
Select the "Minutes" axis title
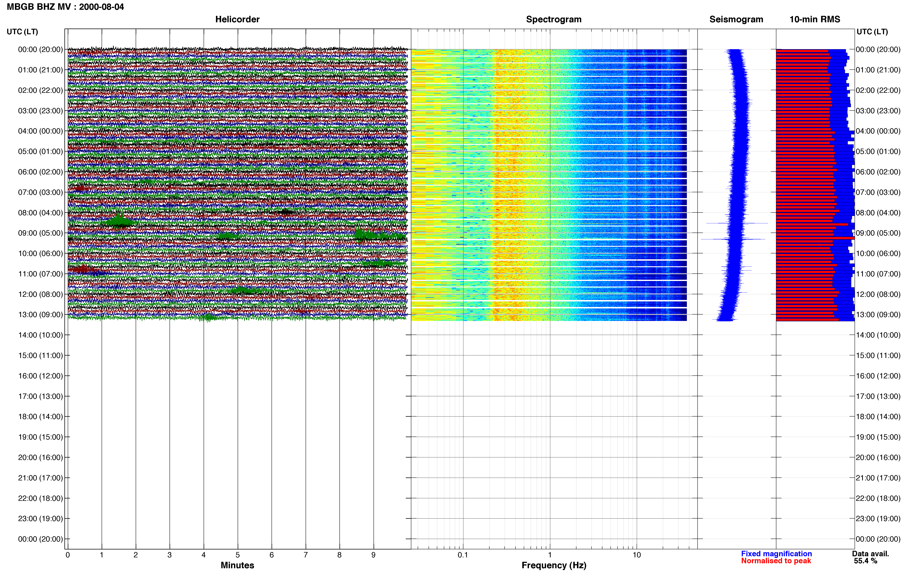[237, 565]
